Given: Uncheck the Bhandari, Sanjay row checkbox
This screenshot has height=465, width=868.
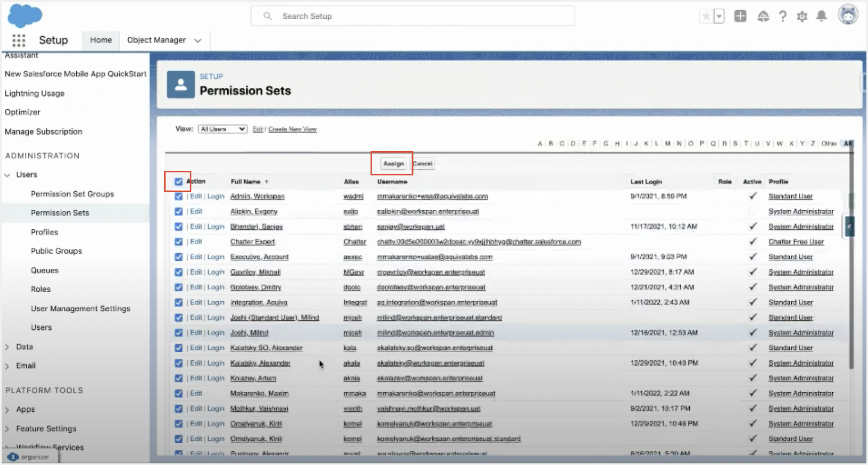Looking at the screenshot, I should coord(179,226).
